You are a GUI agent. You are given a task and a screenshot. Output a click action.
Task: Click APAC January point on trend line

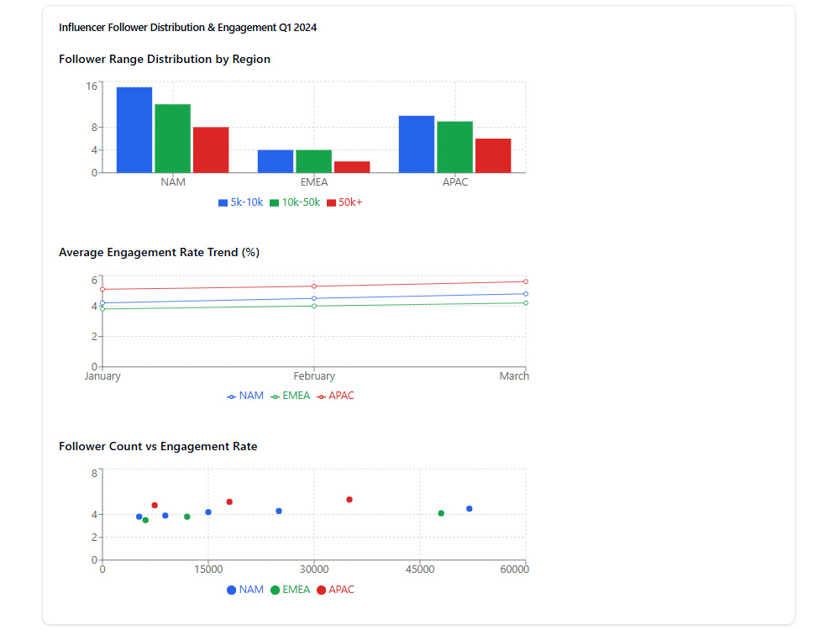coord(102,289)
